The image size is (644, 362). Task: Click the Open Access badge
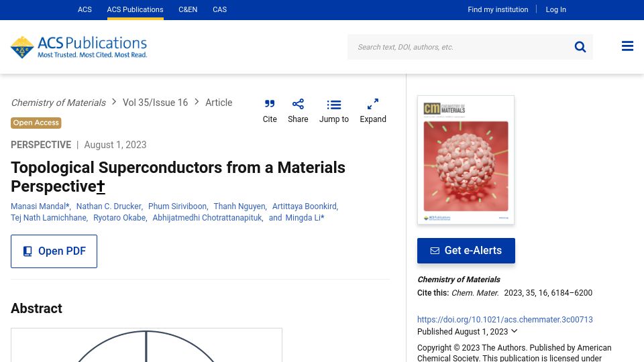pyautogui.click(x=36, y=123)
